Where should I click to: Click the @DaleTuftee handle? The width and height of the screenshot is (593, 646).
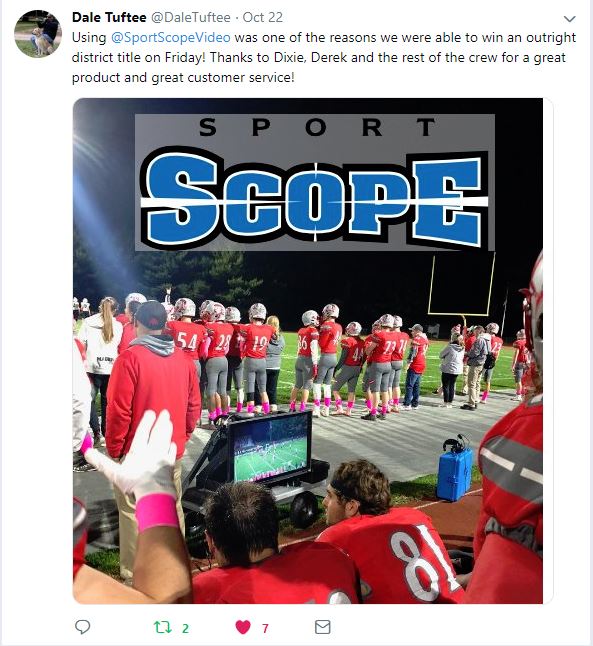tap(191, 17)
